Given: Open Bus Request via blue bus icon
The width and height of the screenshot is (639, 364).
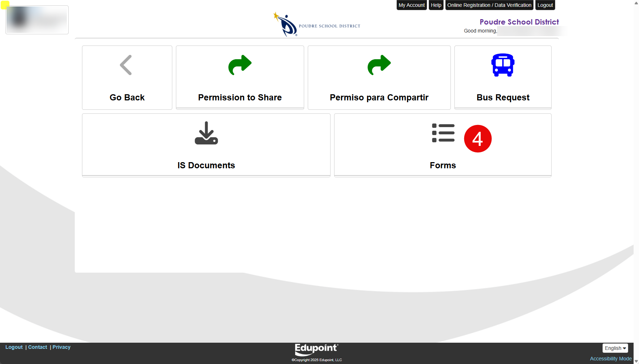Looking at the screenshot, I should coord(503,65).
